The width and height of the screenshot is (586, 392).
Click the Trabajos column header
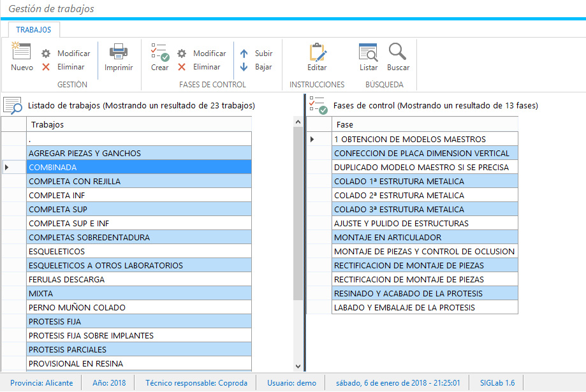tap(139, 124)
